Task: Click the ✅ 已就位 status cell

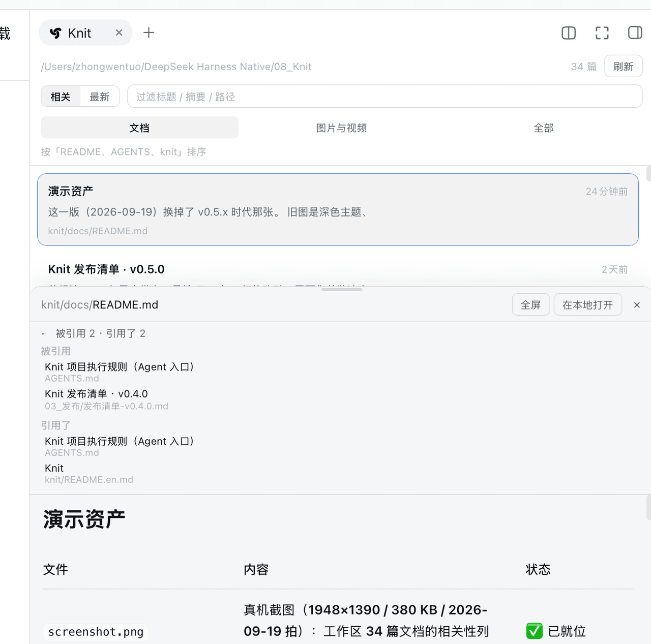Action: (x=556, y=631)
